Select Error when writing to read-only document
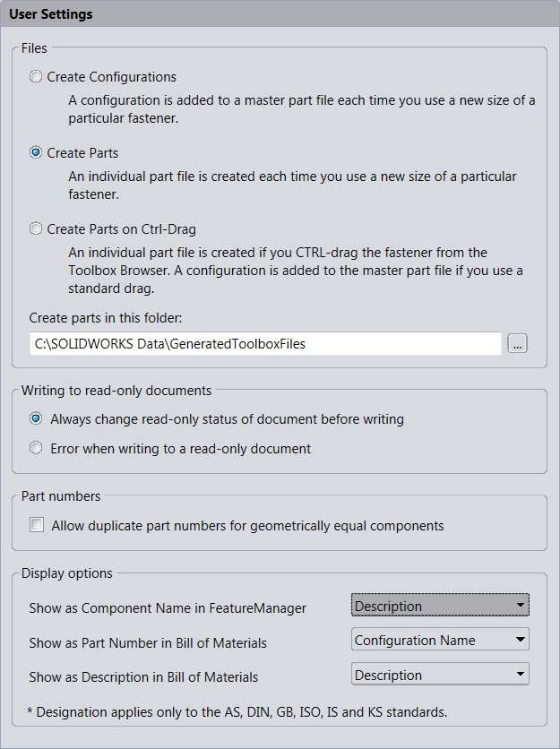 pyautogui.click(x=36, y=448)
